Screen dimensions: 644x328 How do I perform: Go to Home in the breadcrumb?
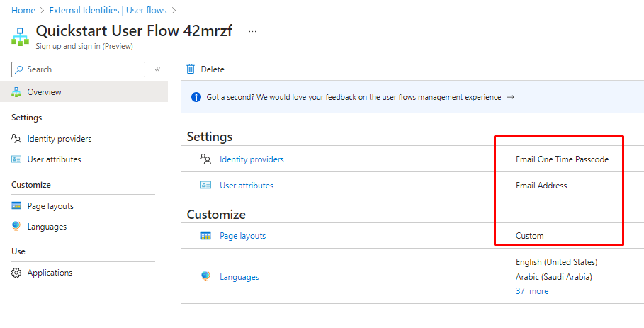point(23,11)
